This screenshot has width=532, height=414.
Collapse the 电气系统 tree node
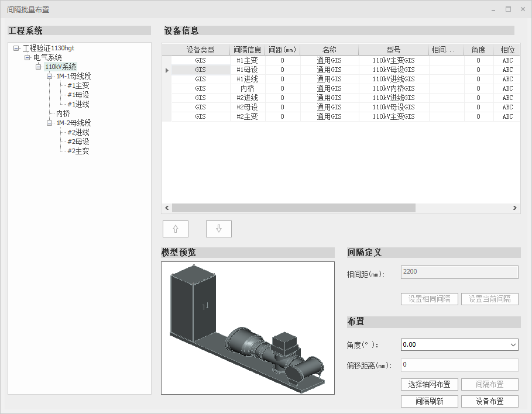pos(27,57)
